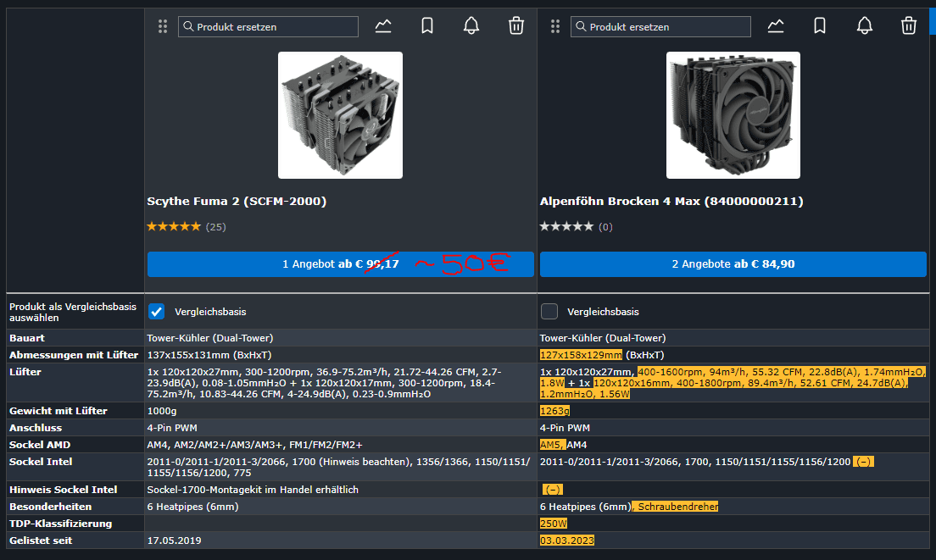The image size is (936, 560).
Task: Click search magnifier in Scythe column's replace field
Action: tap(188, 26)
